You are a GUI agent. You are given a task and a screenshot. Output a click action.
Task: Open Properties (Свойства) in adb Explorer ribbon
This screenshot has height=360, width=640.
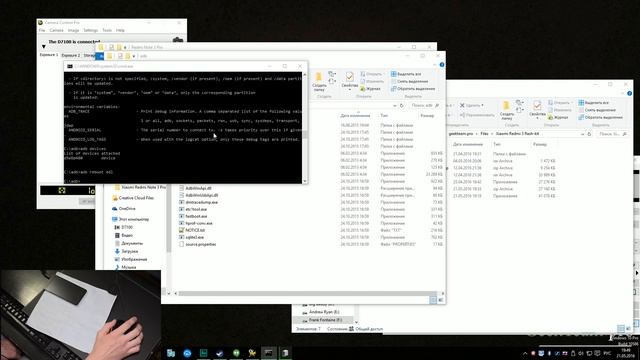(349, 80)
